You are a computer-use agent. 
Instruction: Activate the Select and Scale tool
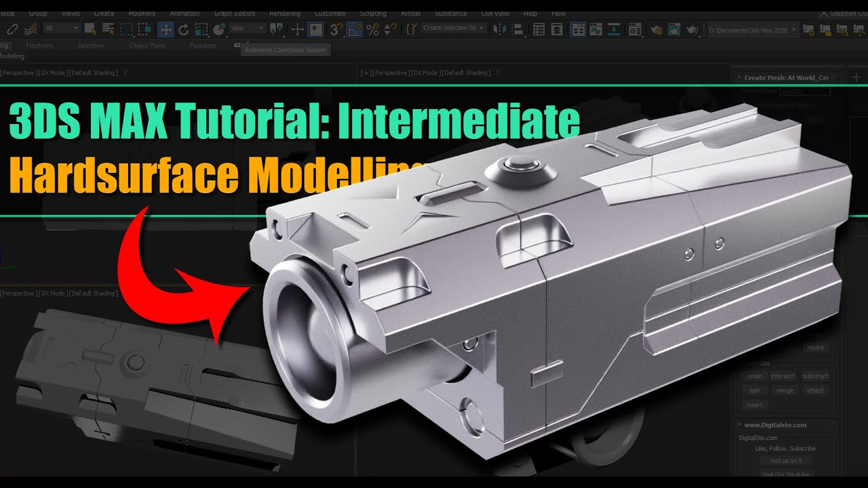[x=201, y=29]
